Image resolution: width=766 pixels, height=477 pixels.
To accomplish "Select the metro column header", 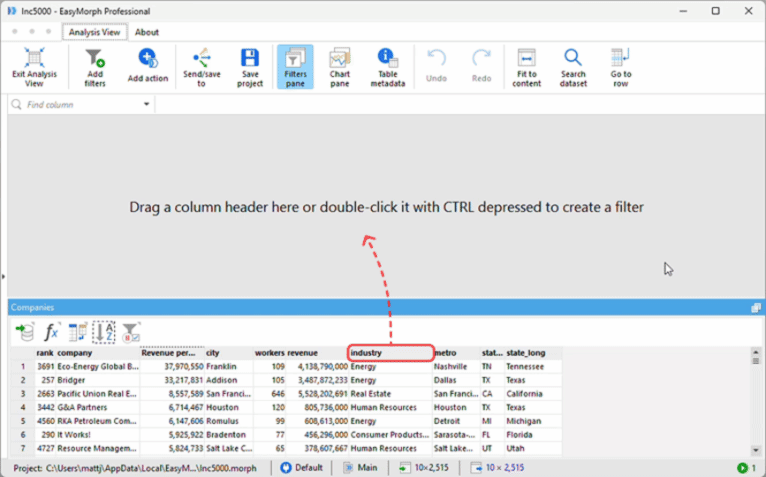I will (456, 353).
